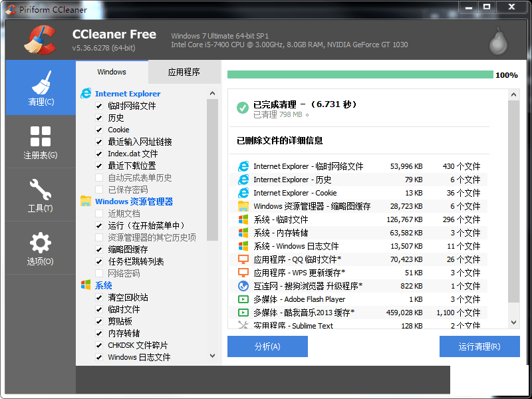Check the 近期文档 option
The image size is (532, 399).
click(x=99, y=213)
